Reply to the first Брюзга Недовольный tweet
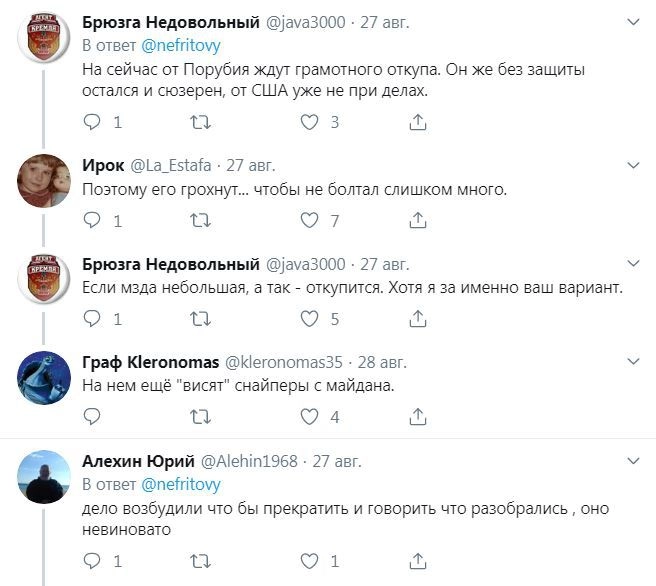656x586 pixels. click(x=92, y=122)
